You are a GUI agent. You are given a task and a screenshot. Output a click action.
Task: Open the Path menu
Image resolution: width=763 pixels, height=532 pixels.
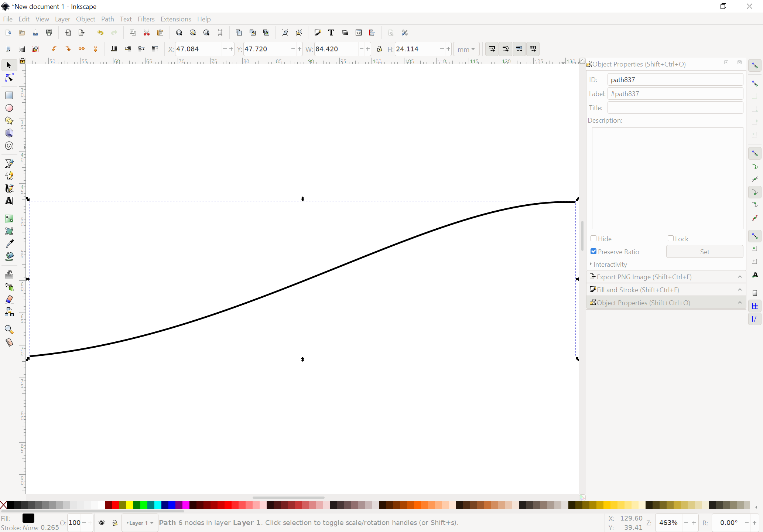(107, 19)
